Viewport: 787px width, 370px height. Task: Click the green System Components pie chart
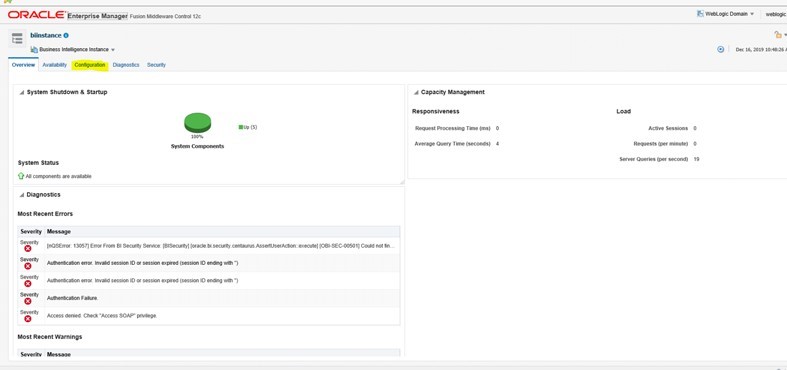pyautogui.click(x=198, y=123)
